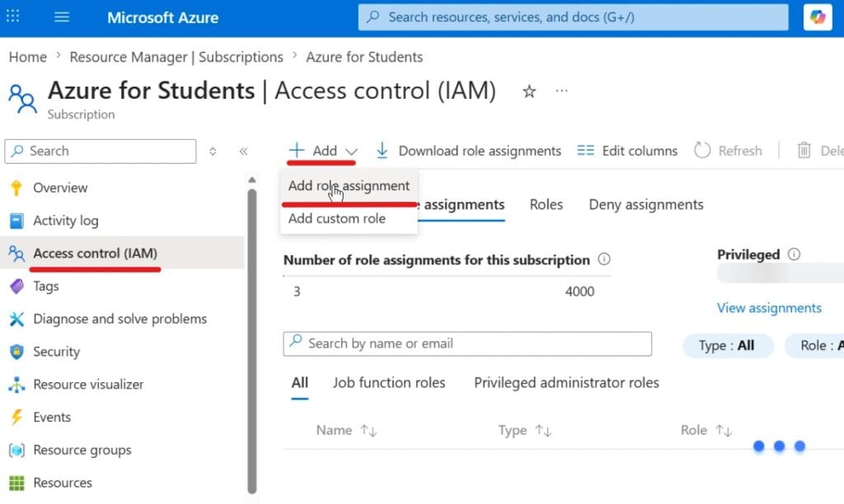Click the Download role assignments arrow icon

tap(382, 151)
